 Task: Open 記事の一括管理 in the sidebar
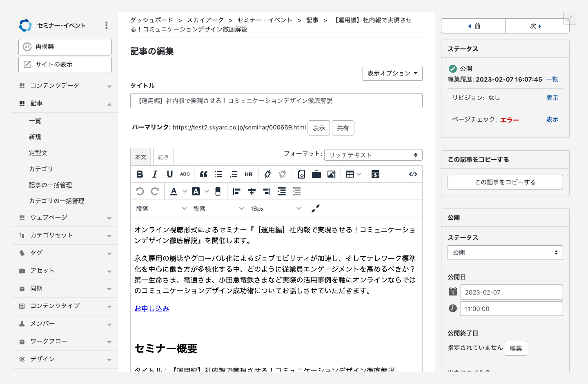coord(50,185)
